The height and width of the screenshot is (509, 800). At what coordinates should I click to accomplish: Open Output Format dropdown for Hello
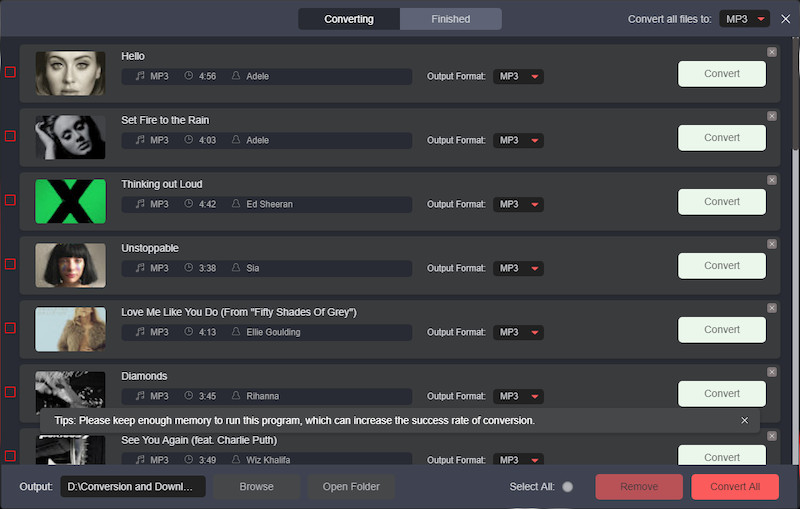point(518,77)
